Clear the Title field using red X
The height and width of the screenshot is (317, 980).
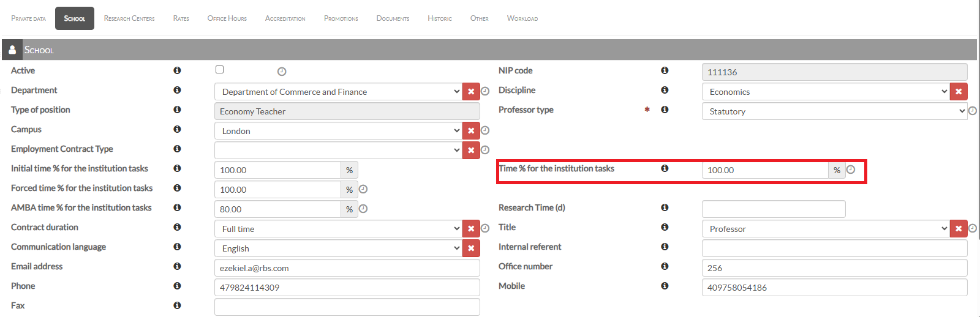(959, 229)
